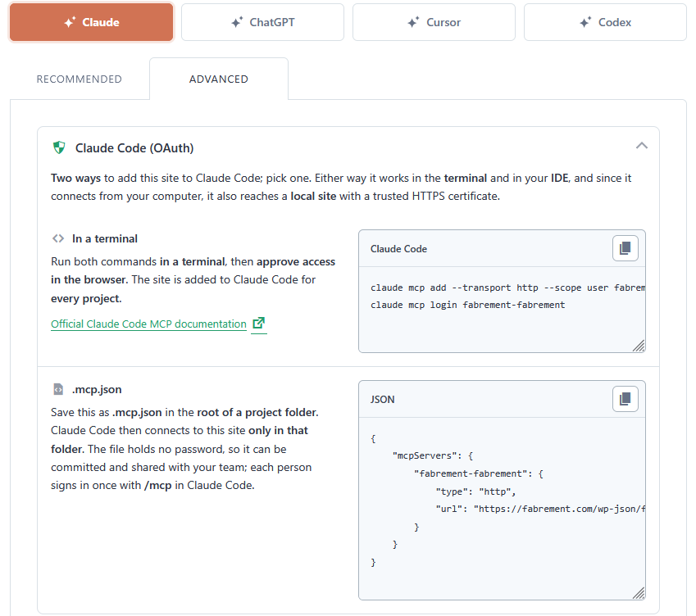Image resolution: width=696 pixels, height=616 pixels.
Task: Collapse the Claude Code (OAuth) section chevron
Action: click(x=641, y=146)
